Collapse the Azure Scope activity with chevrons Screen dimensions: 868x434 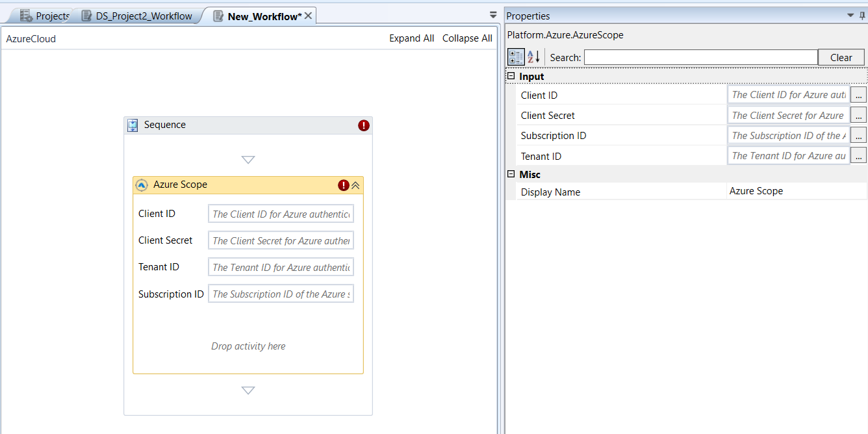[356, 185]
